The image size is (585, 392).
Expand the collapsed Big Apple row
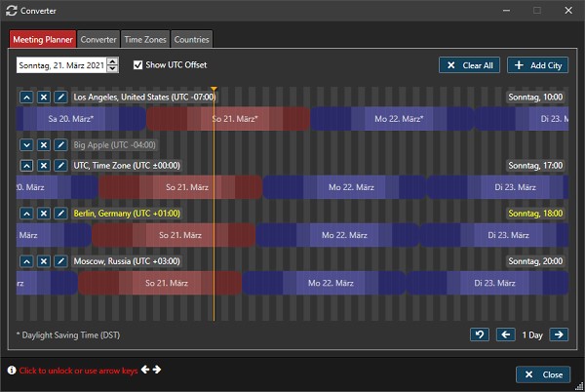pyautogui.click(x=26, y=144)
